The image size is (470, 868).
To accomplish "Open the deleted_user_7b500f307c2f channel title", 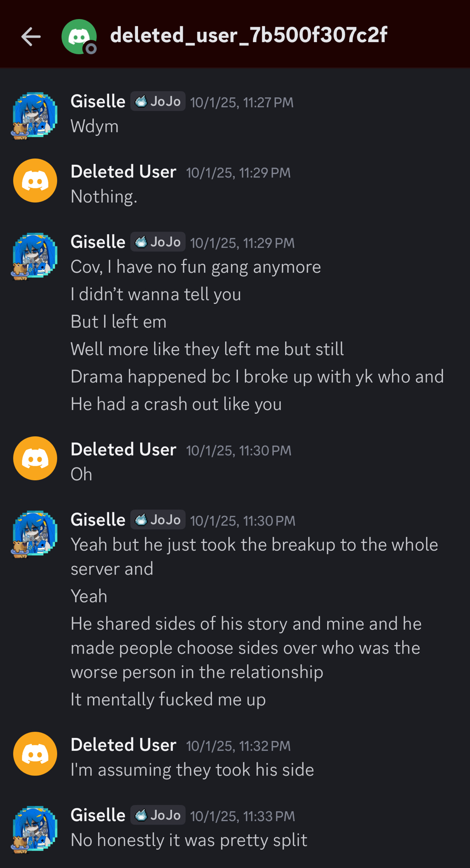I will tap(248, 36).
